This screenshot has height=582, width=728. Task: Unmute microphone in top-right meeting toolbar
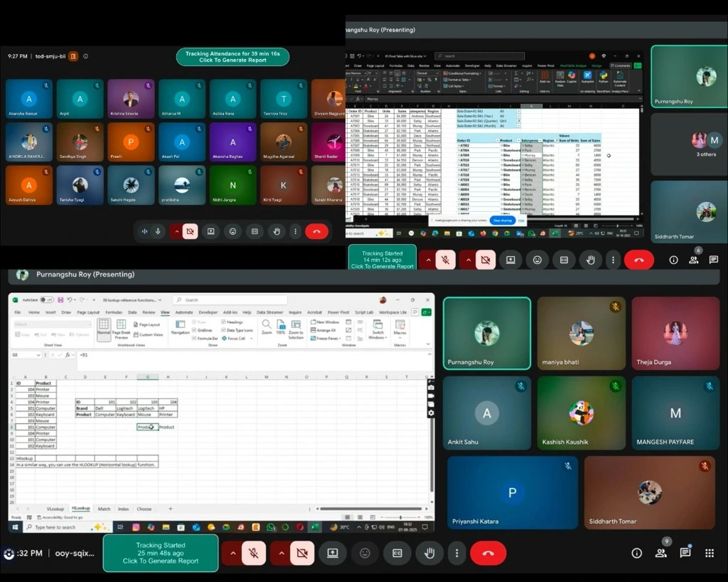[445, 260]
